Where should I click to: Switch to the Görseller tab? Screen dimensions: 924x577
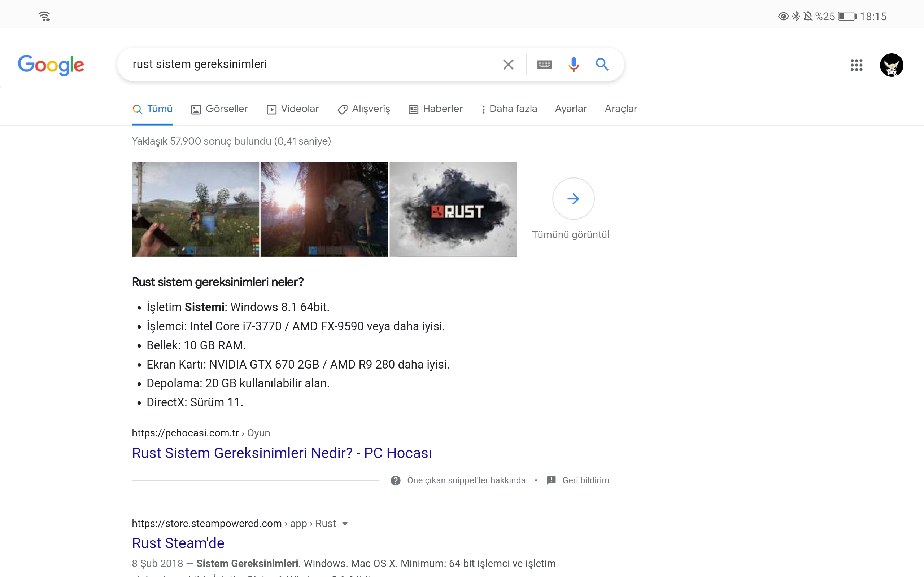pyautogui.click(x=219, y=109)
